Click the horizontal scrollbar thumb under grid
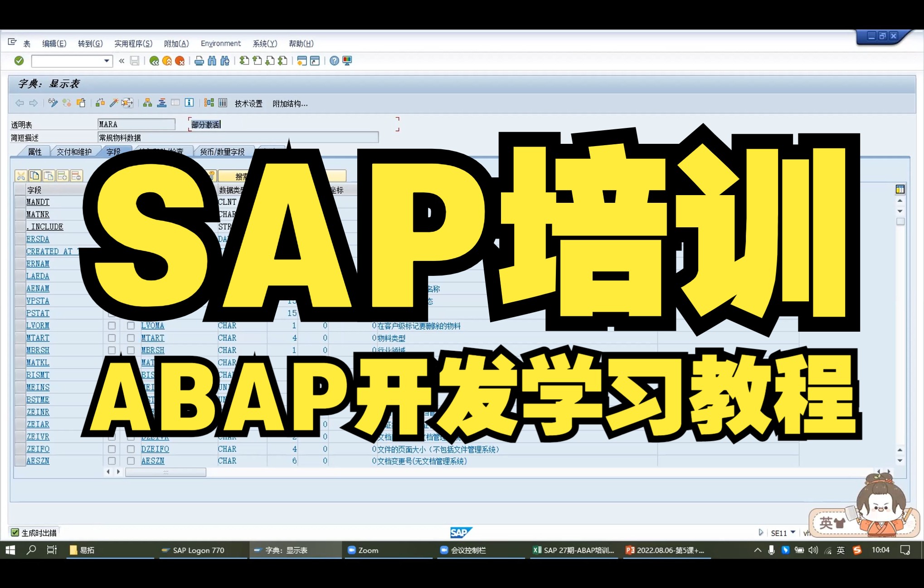Screen dimensions: 924x588 tap(165, 472)
